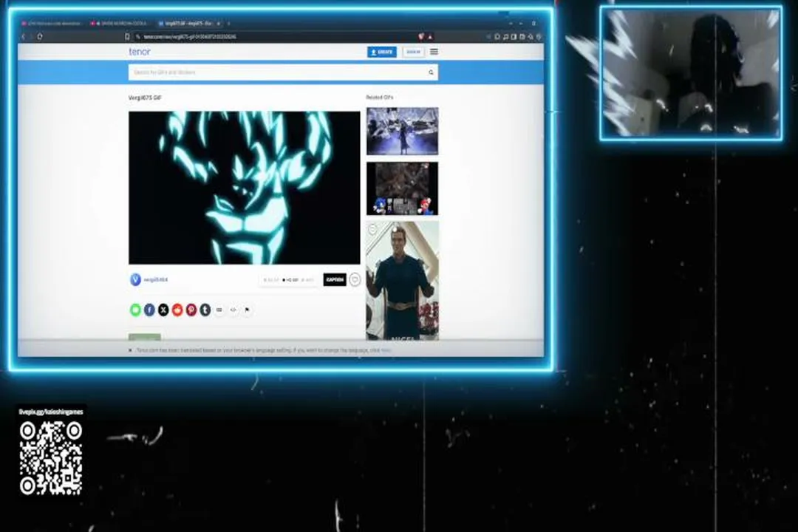The height and width of the screenshot is (532, 798).
Task: Select the MP4 format option
Action: (x=308, y=280)
